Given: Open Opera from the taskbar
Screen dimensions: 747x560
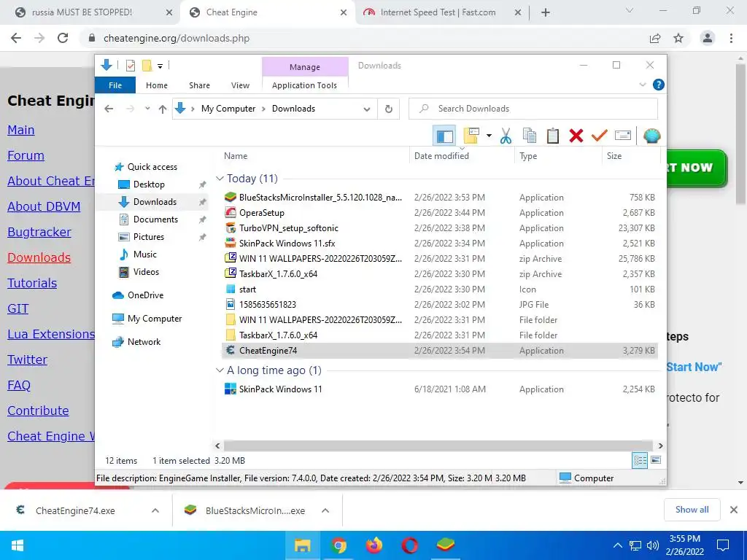Looking at the screenshot, I should point(410,545).
